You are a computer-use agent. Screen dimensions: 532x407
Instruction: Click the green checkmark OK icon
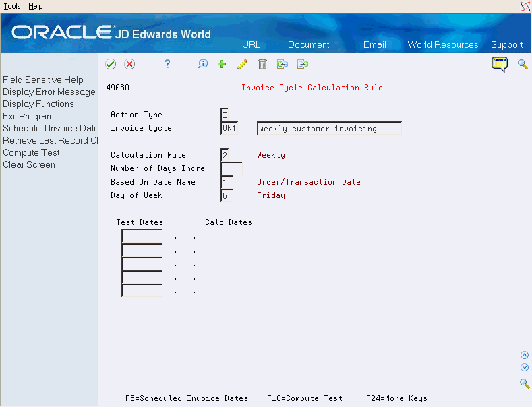[x=111, y=64]
